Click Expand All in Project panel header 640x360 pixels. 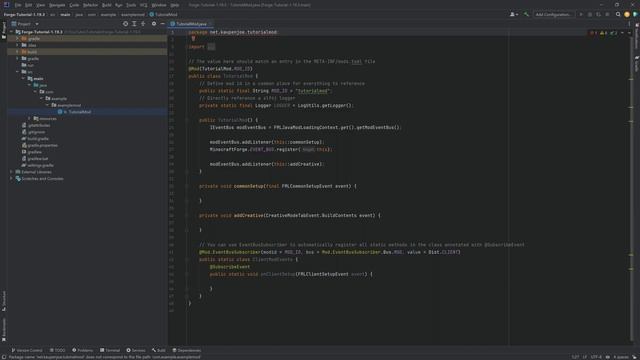coord(134,24)
